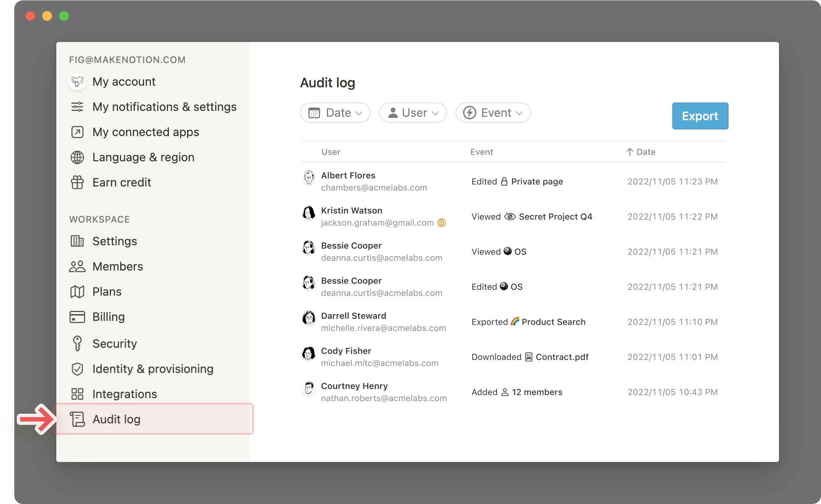Expand the Event filter dropdown
This screenshot has height=504, width=821.
click(492, 113)
